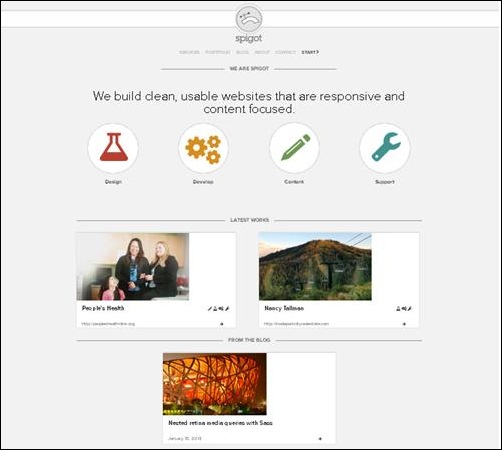Open the Contact menu item

pos(285,52)
